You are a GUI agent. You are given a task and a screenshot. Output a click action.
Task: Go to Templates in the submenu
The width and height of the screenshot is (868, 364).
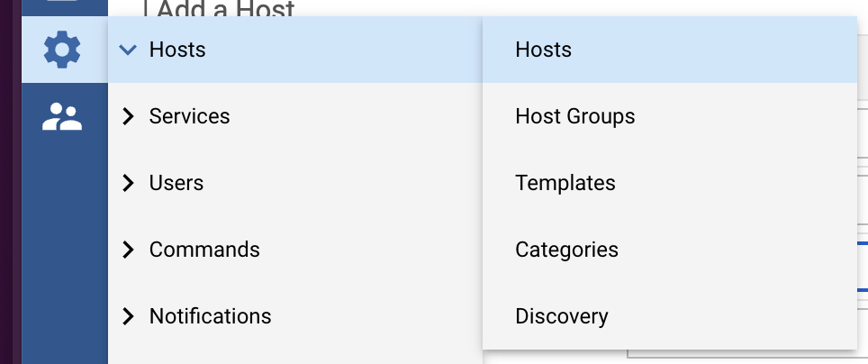(565, 183)
